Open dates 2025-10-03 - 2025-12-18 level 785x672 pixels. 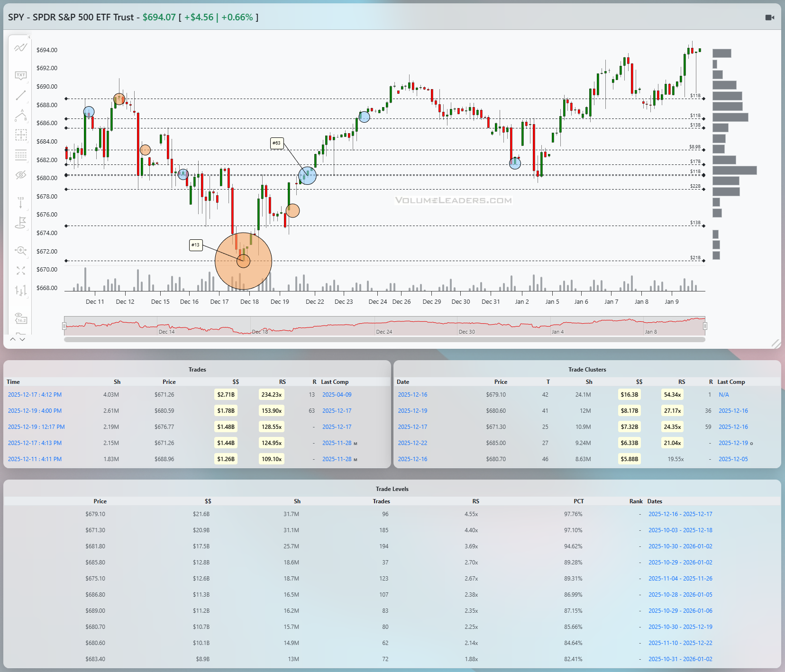[x=680, y=530]
